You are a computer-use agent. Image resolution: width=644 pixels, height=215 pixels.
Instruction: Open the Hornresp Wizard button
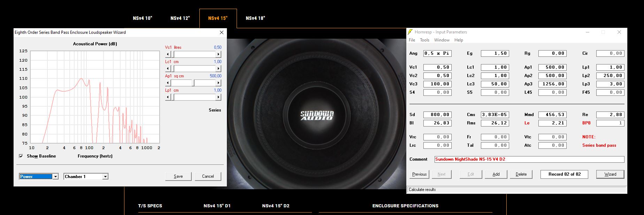[610, 174]
